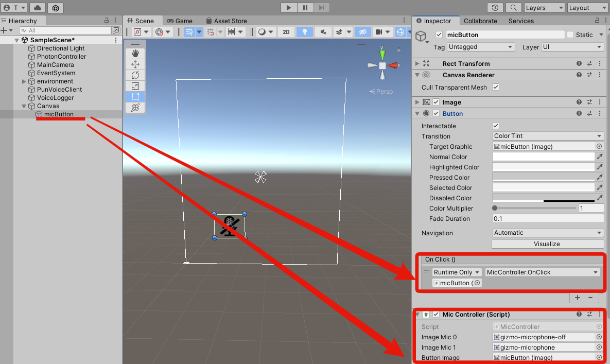Select the Rotate tool
This screenshot has width=610, height=364.
tap(135, 75)
